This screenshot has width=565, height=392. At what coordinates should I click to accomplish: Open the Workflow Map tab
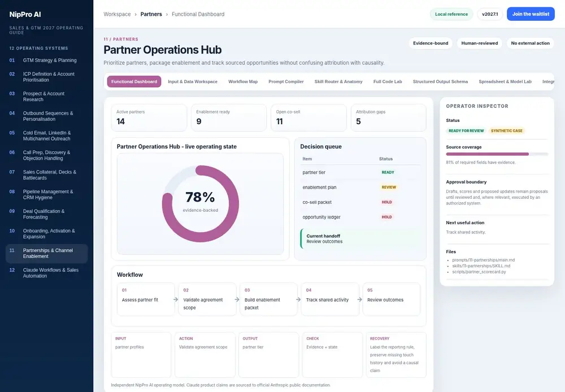point(243,81)
